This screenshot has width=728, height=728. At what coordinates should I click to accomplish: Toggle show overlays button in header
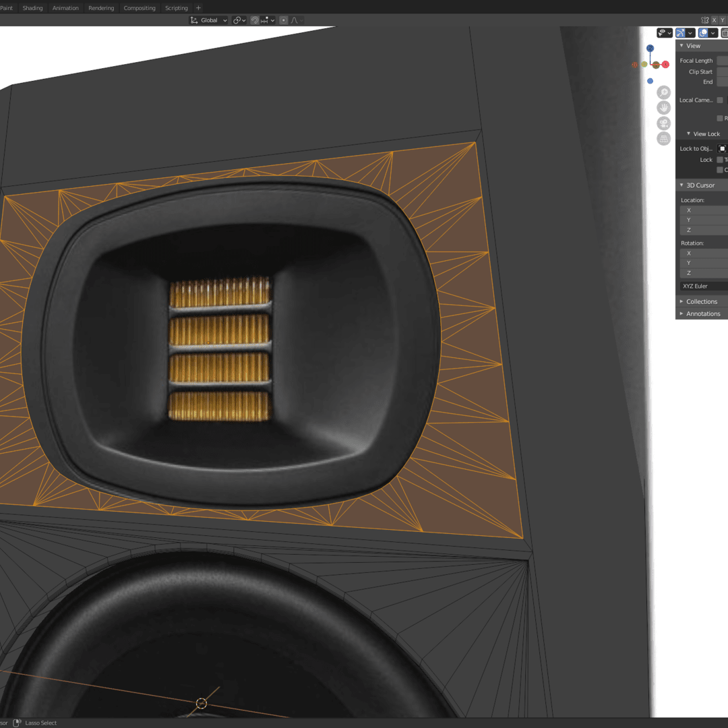[x=703, y=32]
